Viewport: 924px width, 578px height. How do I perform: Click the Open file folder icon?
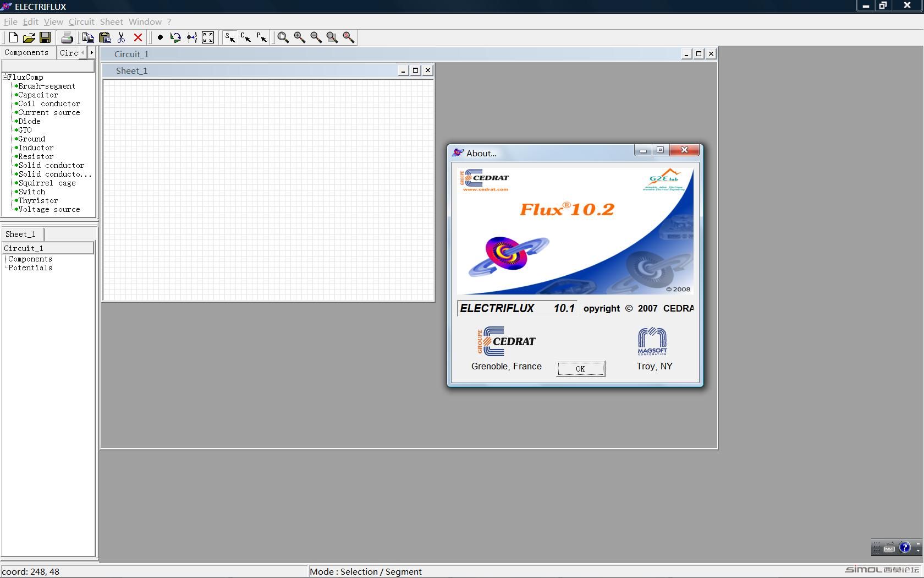(x=29, y=37)
